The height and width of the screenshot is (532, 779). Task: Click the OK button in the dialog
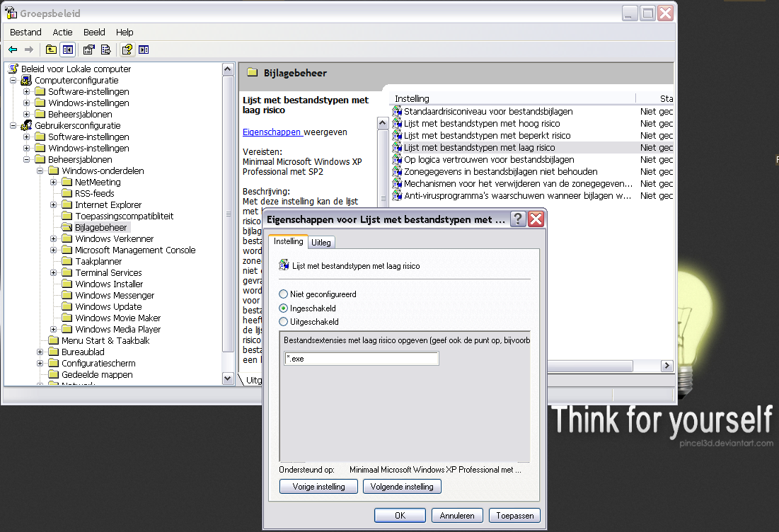point(400,516)
